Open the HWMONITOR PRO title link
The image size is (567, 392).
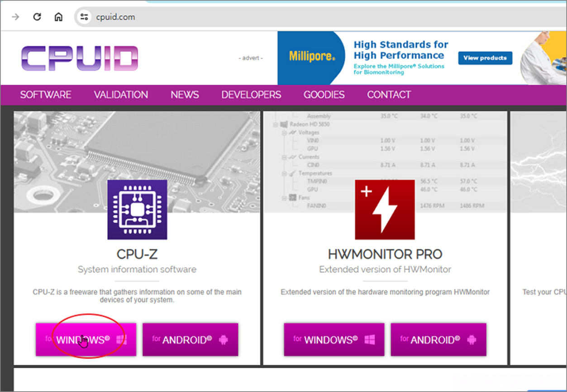click(385, 254)
